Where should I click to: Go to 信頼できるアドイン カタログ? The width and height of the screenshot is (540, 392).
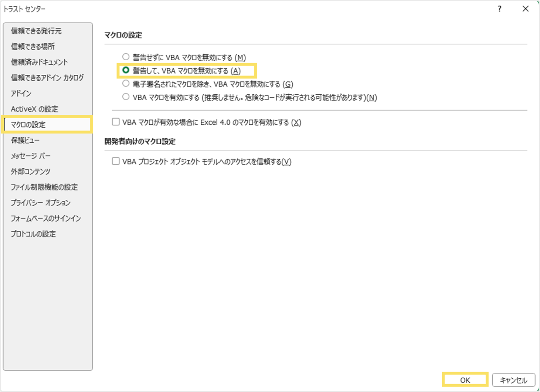point(47,78)
